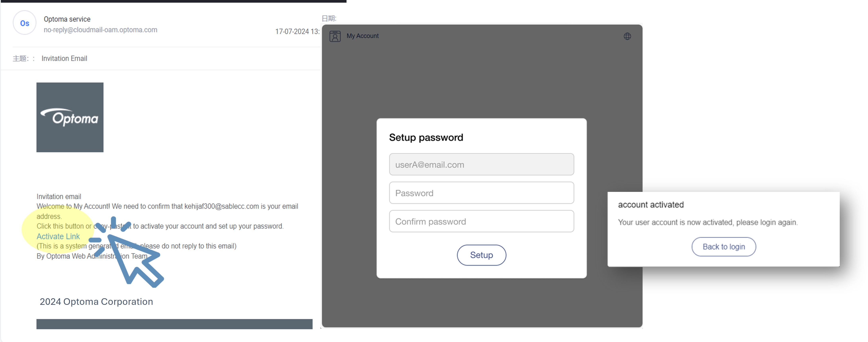Click the account activated dialog title
868x342 pixels.
pyautogui.click(x=650, y=204)
